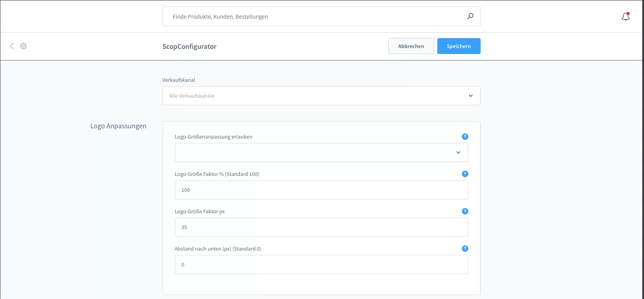
Task: Click the back arrow beside the gear
Action: click(12, 46)
